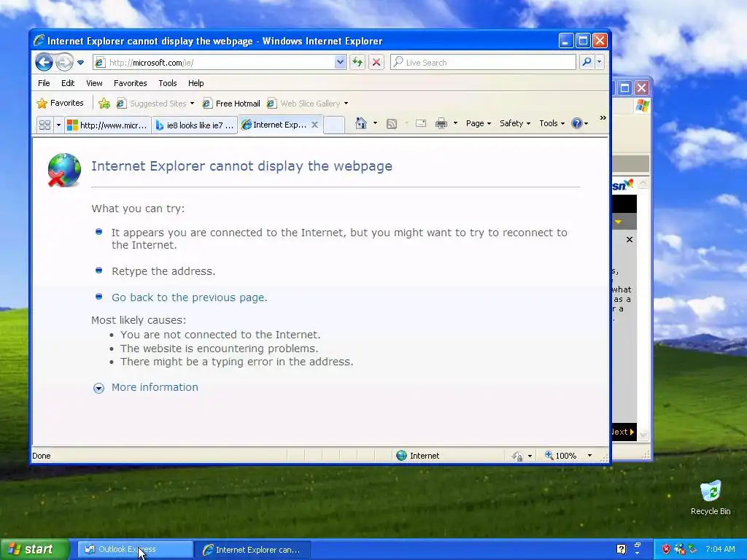This screenshot has width=747, height=560.
Task: Click the blue Help question mark icon
Action: (x=577, y=123)
